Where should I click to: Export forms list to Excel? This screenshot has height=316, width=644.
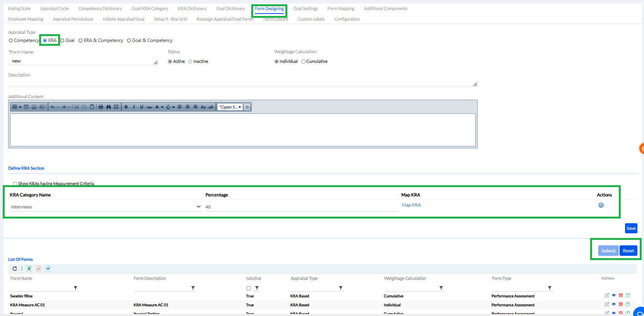click(29, 269)
